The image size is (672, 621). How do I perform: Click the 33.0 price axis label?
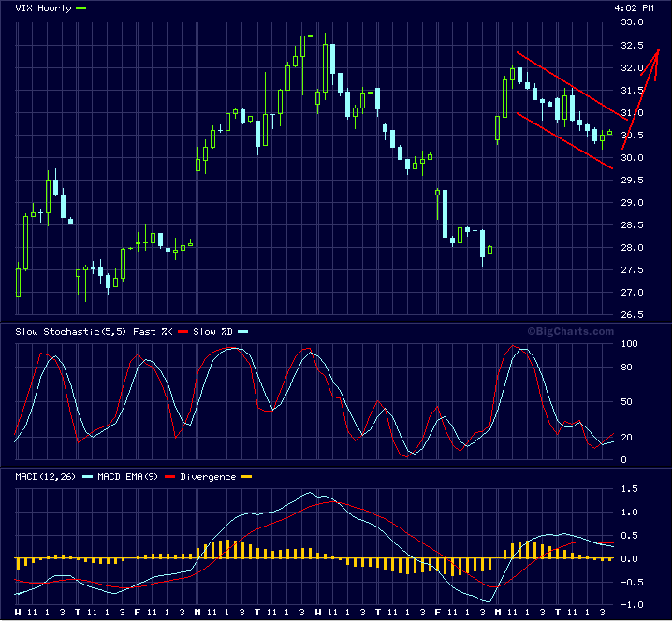(632, 22)
